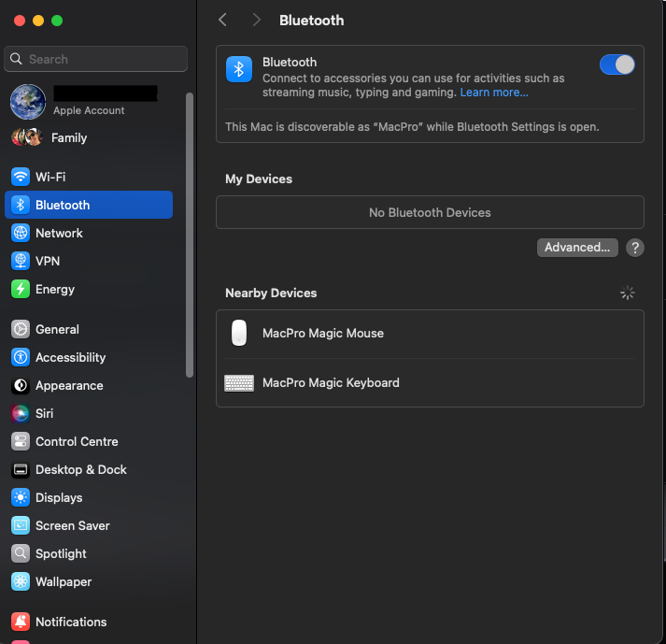Viewport: 666px width, 644px height.
Task: Click the Appearance half-circle icon
Action: (21, 385)
